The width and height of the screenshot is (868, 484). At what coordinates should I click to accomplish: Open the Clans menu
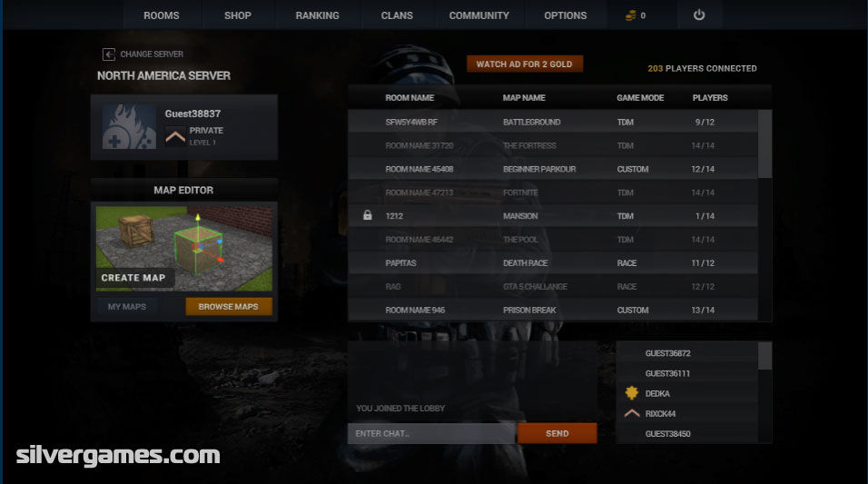pos(397,15)
